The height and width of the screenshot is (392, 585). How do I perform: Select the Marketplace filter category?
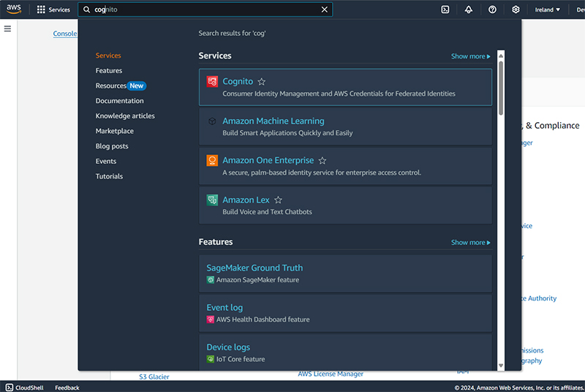[x=115, y=131]
